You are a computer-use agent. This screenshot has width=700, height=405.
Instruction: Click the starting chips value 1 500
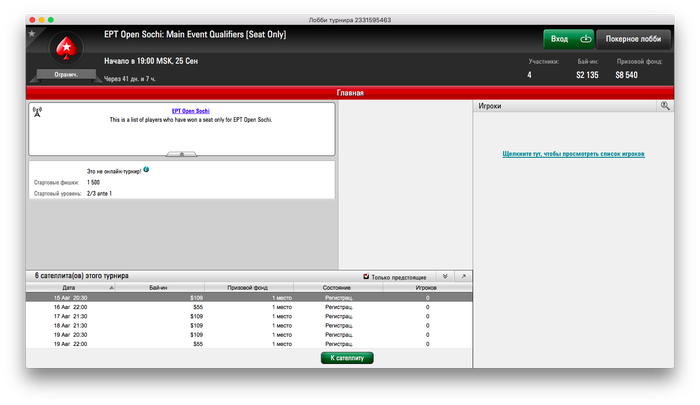pos(93,182)
